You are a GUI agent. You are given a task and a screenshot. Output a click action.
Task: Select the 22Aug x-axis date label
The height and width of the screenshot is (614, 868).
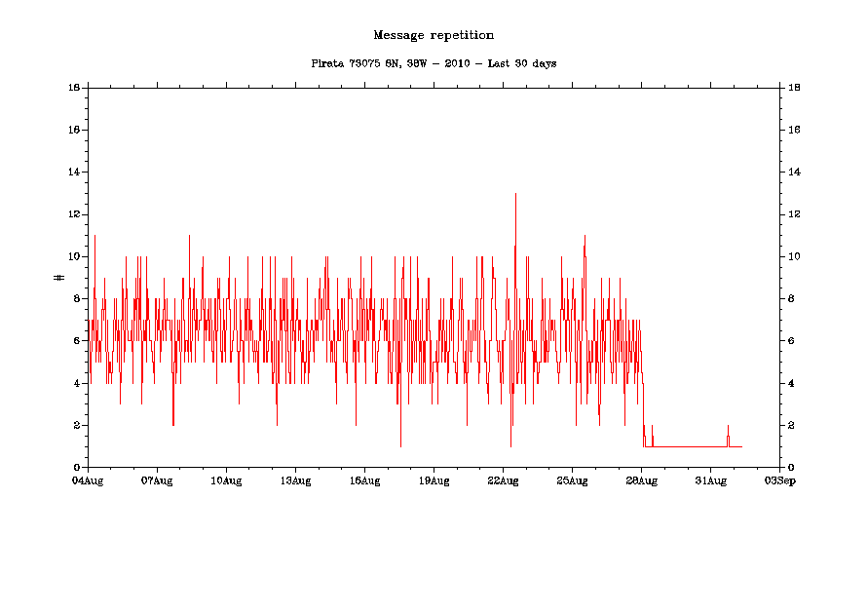[503, 480]
